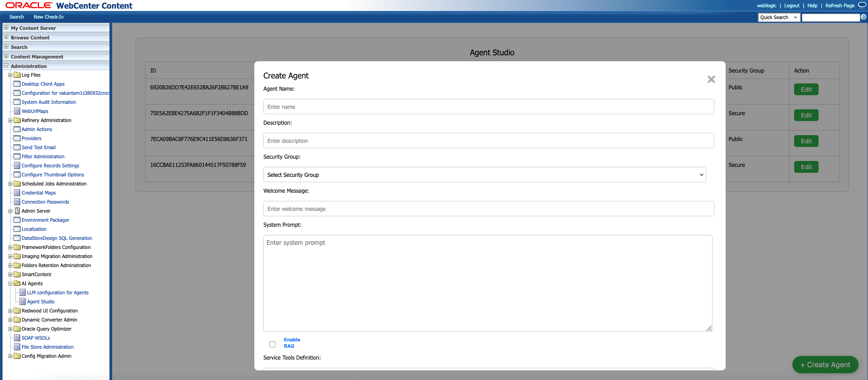Open the Environment Packager link

tap(45, 220)
